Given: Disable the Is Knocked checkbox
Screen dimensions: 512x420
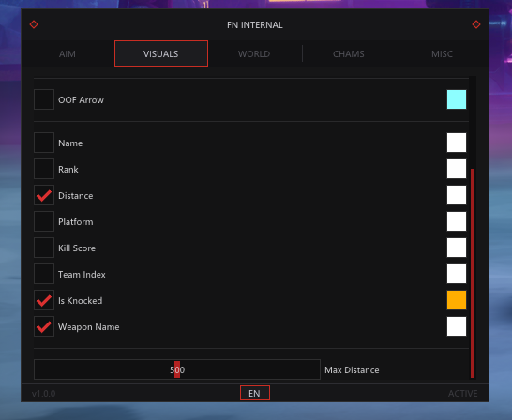Looking at the screenshot, I should [x=44, y=300].
